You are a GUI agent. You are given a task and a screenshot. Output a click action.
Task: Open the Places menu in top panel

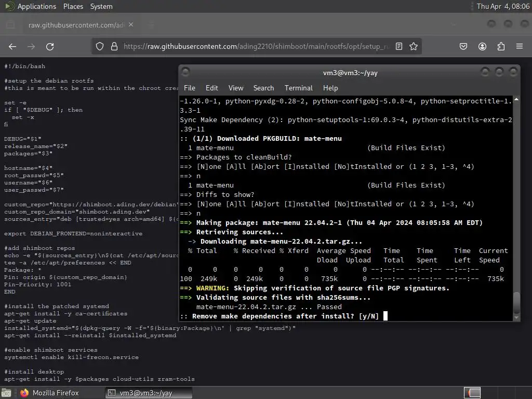(73, 6)
